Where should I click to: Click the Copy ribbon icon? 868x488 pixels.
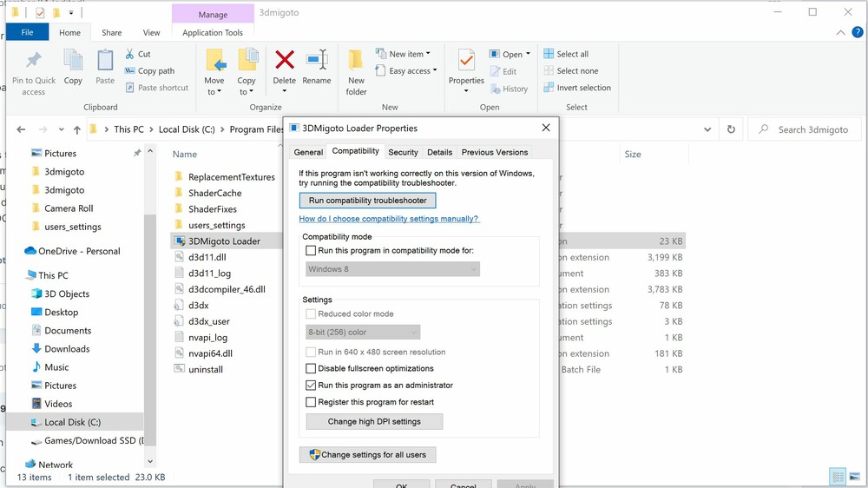73,61
